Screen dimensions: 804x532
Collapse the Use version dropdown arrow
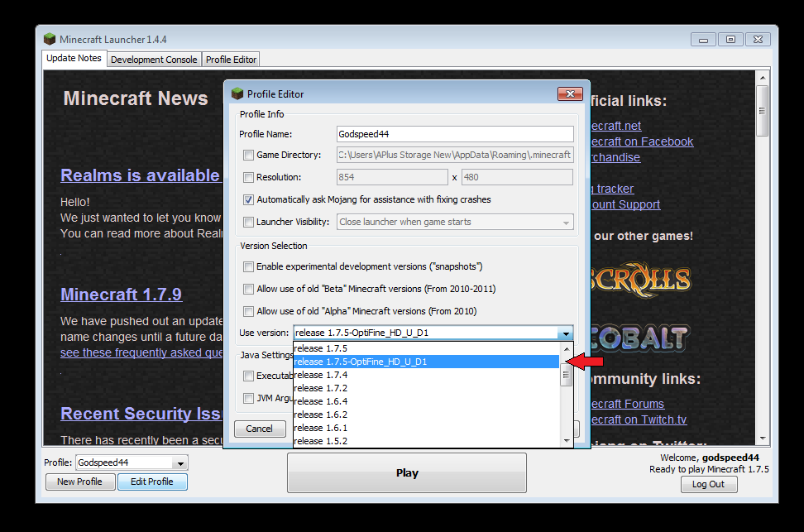tap(566, 333)
